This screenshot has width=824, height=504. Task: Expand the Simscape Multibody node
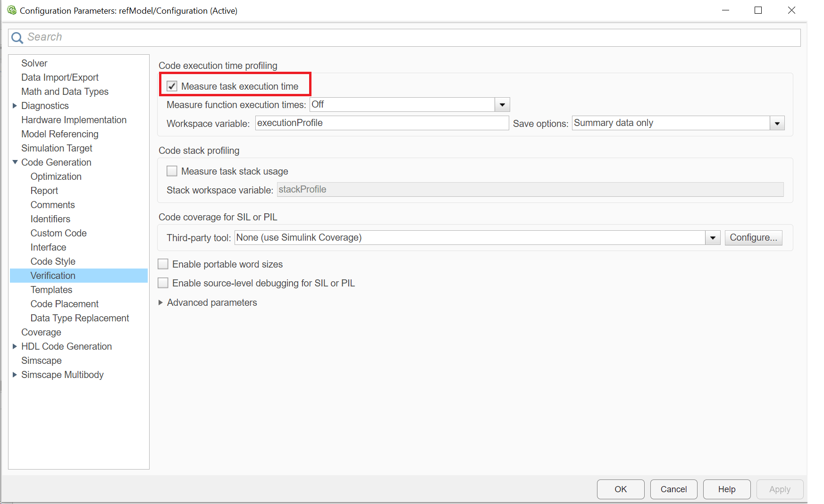tap(15, 375)
